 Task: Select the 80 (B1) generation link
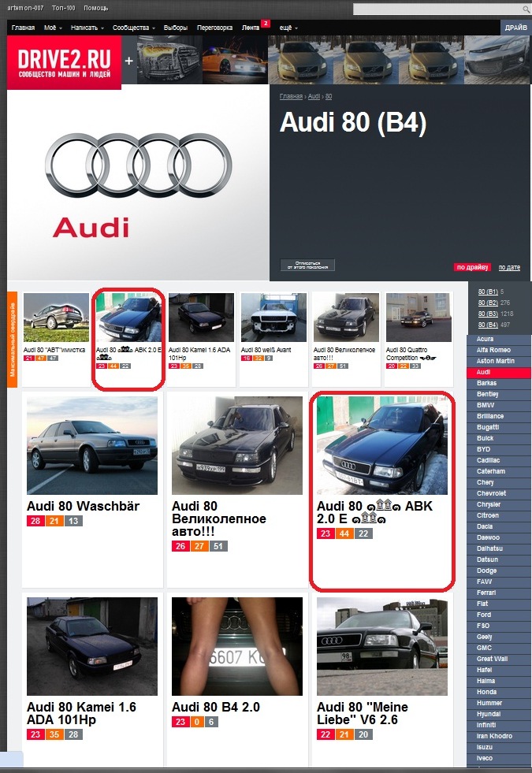pyautogui.click(x=488, y=292)
